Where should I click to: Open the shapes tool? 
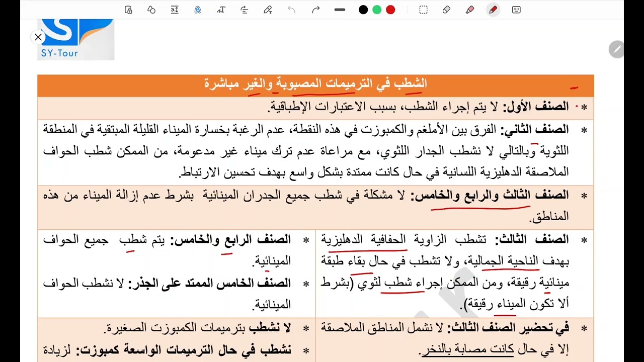(x=151, y=10)
